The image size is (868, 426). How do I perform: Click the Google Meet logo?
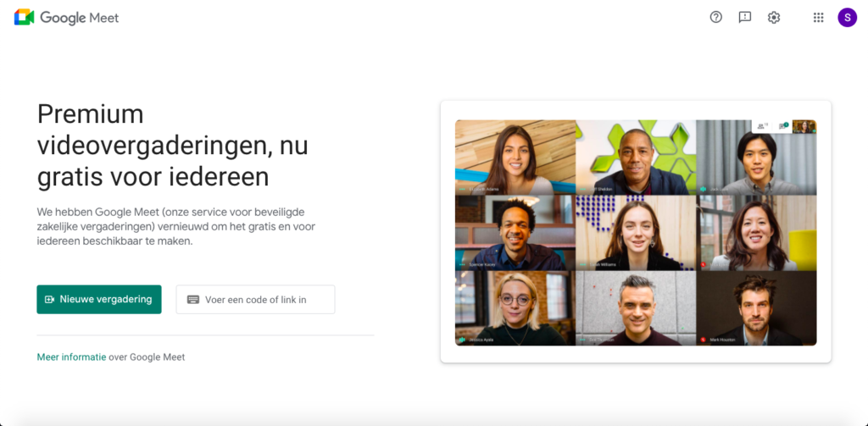pyautogui.click(x=66, y=18)
